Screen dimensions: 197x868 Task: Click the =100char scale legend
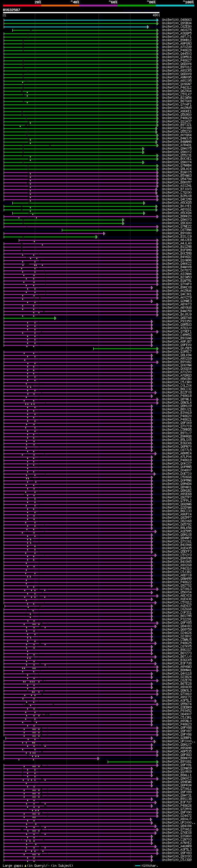tap(146, 865)
